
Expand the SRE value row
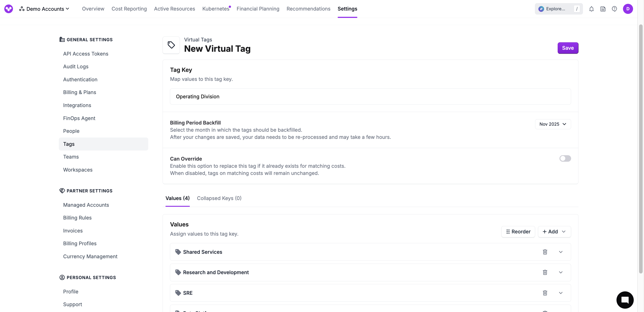[x=561, y=293]
